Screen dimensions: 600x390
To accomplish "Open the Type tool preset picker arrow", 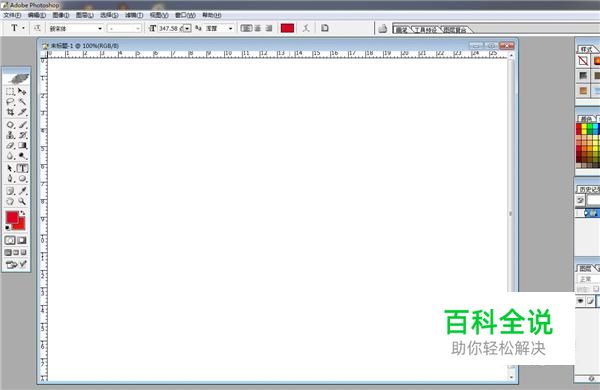I will 23,28.
